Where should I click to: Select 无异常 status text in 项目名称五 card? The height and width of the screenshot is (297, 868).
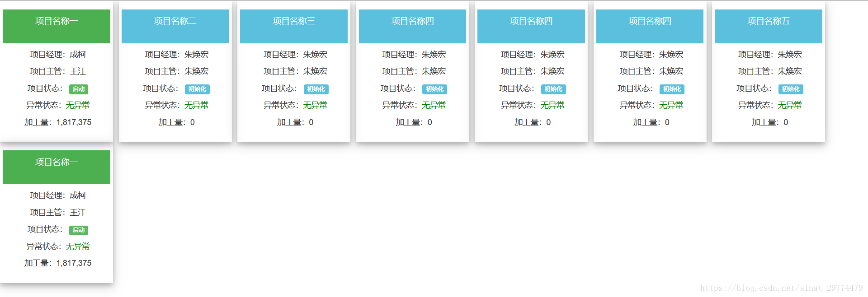point(790,105)
